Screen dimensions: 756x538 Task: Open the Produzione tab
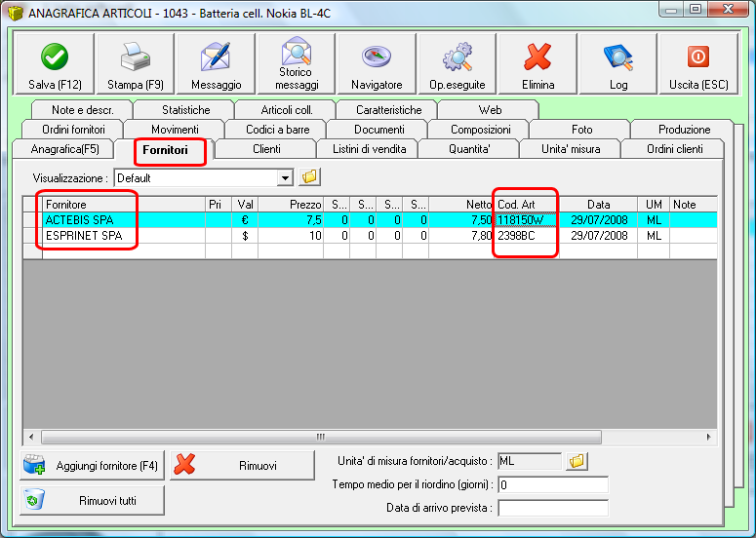click(684, 129)
